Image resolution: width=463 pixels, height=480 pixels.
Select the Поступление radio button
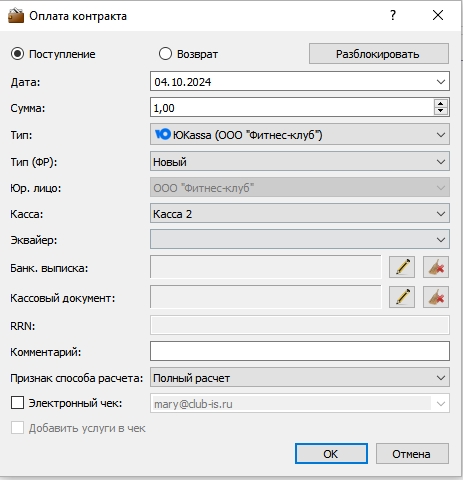(17, 54)
